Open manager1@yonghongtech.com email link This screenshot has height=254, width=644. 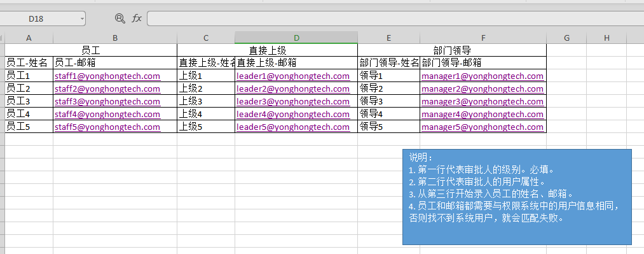(x=483, y=76)
